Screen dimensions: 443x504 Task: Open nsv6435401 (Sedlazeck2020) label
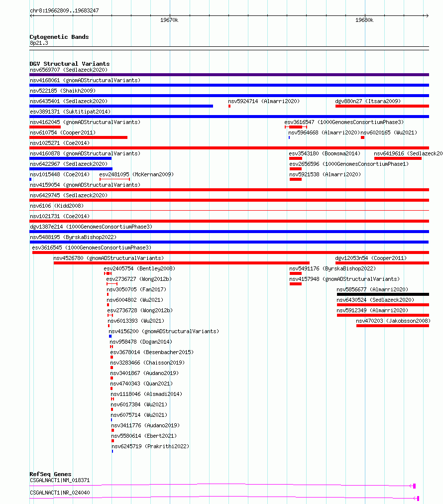pos(69,101)
